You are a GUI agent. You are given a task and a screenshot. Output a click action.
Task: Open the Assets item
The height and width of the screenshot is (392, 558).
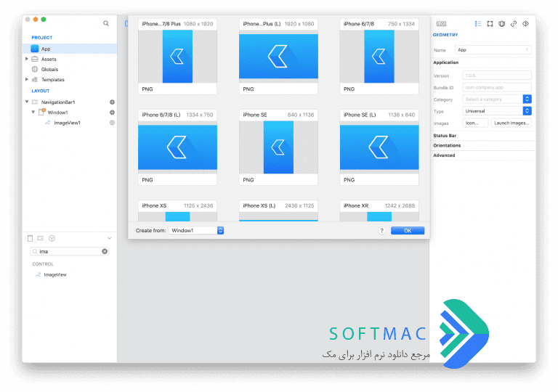click(49, 59)
